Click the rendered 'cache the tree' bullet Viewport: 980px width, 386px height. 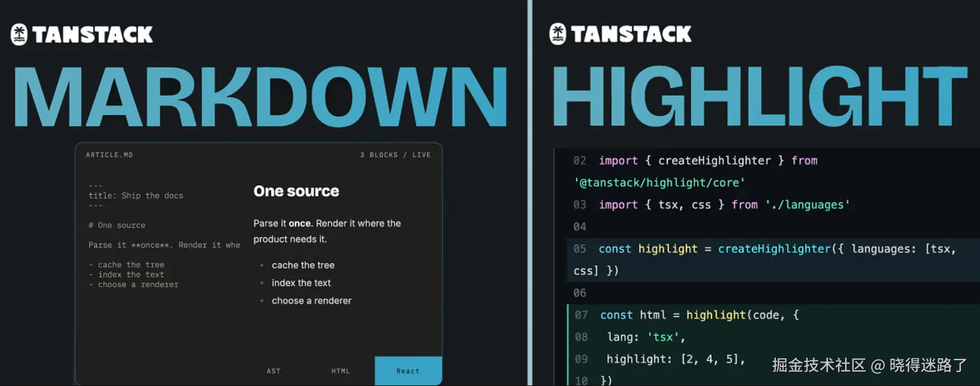click(x=303, y=265)
